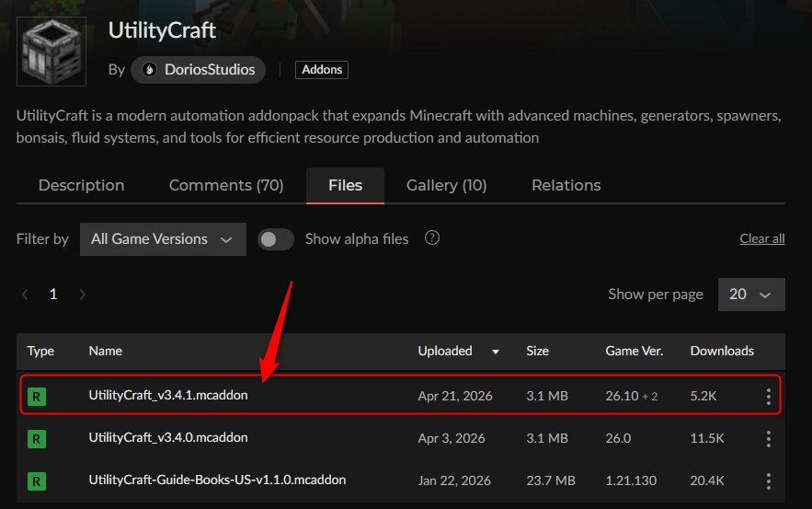Go to the next page arrow

coord(83,295)
